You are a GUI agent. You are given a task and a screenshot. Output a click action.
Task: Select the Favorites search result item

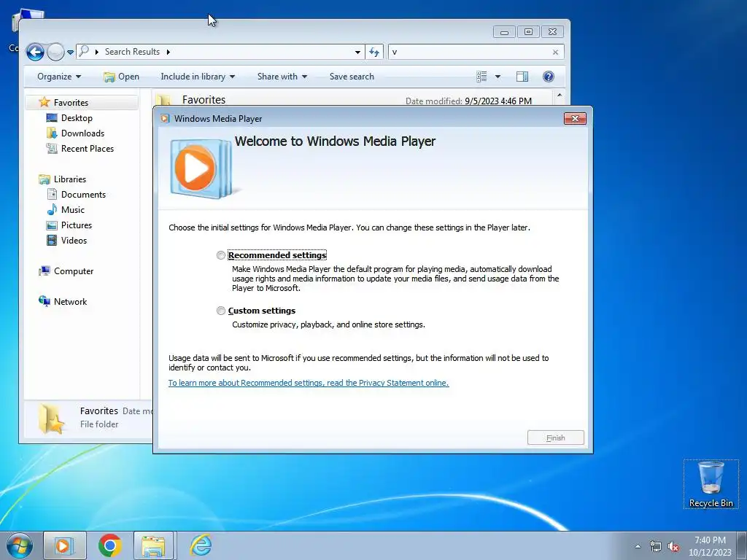click(352, 99)
